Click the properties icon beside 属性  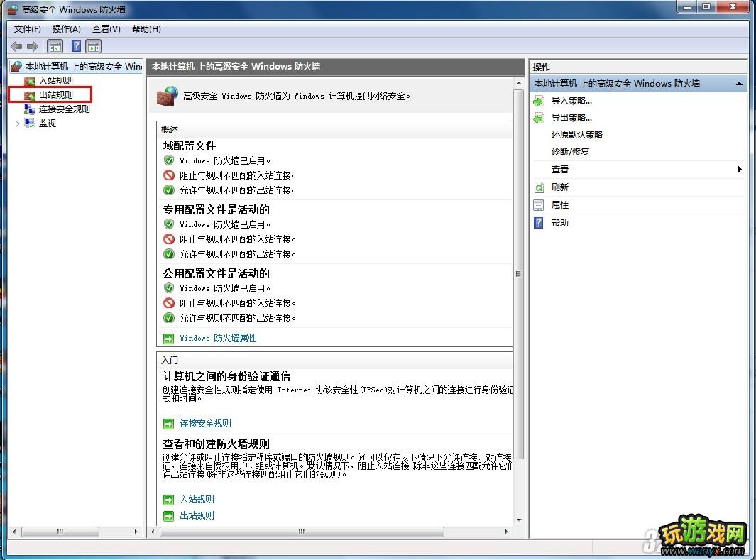point(539,205)
